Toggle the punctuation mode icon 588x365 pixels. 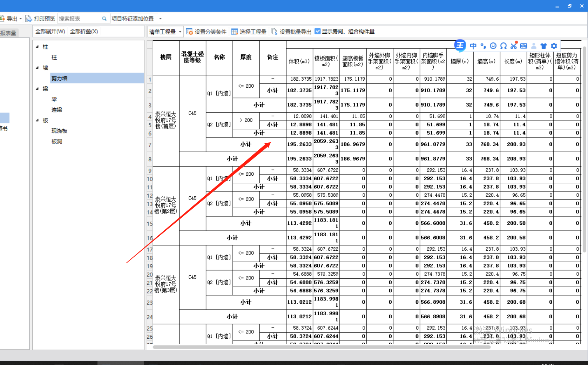483,46
